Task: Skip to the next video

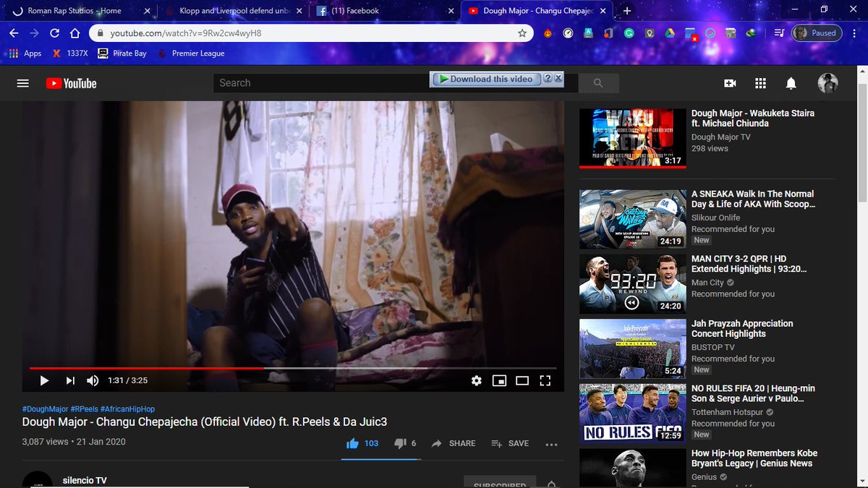Action: (x=70, y=380)
